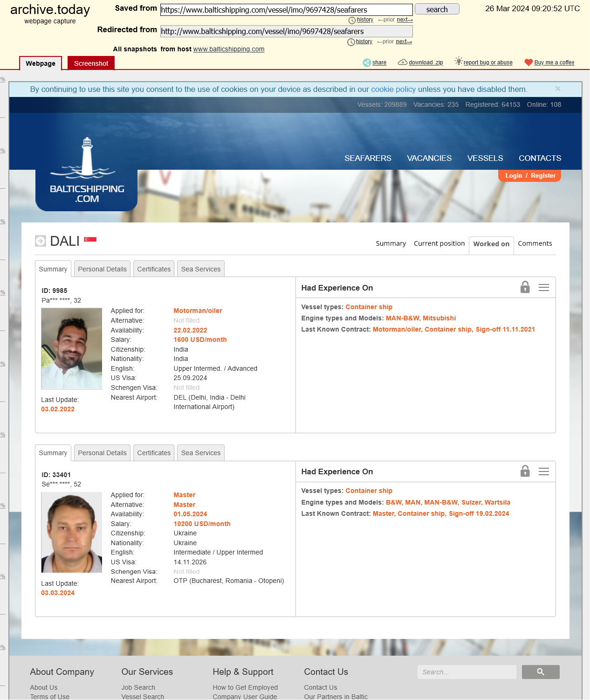Screen dimensions: 590x700
Task: Click the Motorman/oiler applied-for value
Action: [x=198, y=311]
